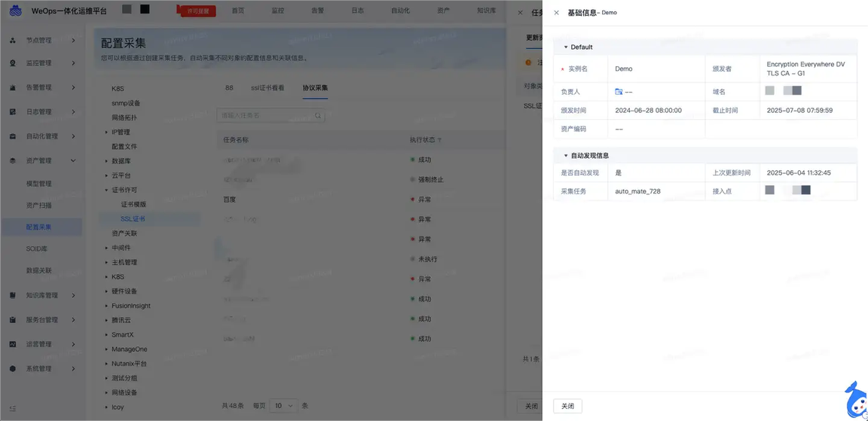Expand the IP管理 tree arrow
Image resolution: width=868 pixels, height=421 pixels.
point(106,133)
